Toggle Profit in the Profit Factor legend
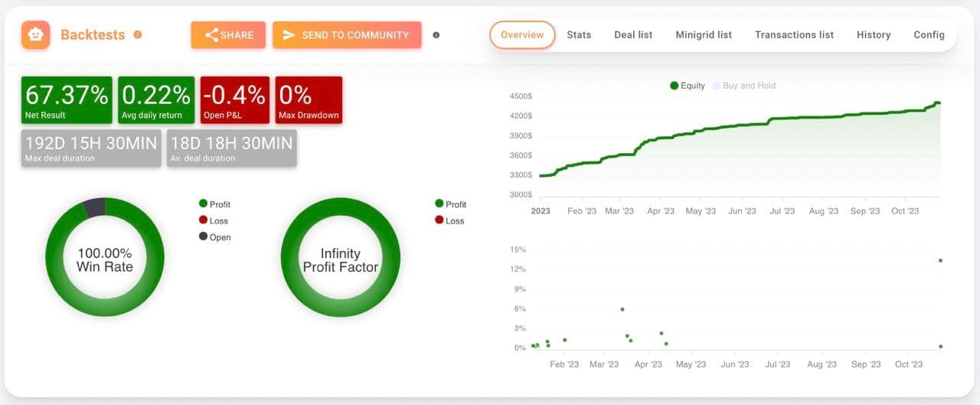Screen dimensions: 980x405 [x=450, y=204]
